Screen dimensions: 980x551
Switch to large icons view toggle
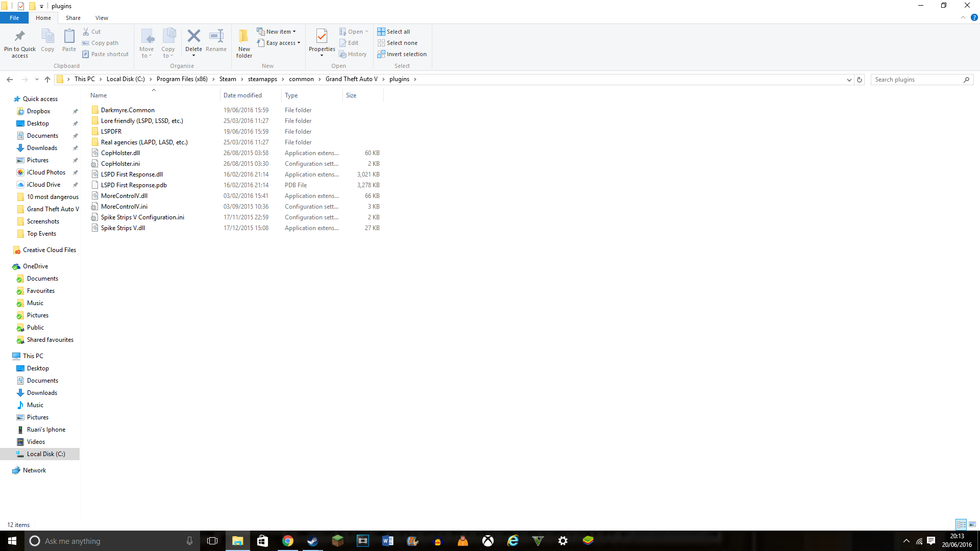972,524
